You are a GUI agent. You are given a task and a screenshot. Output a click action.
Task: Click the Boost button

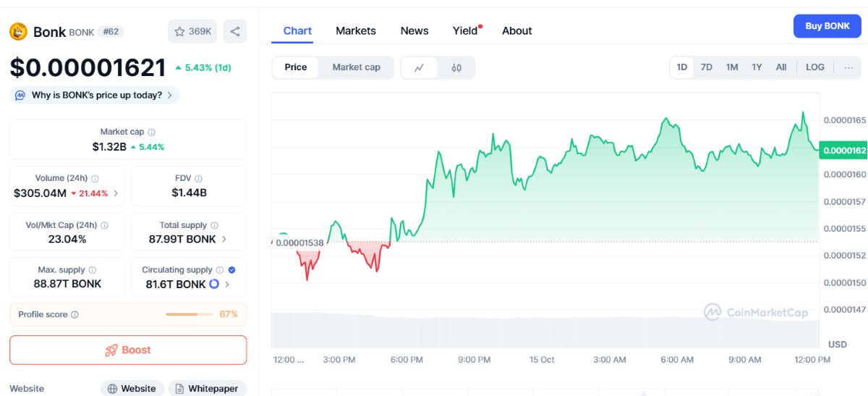point(128,350)
